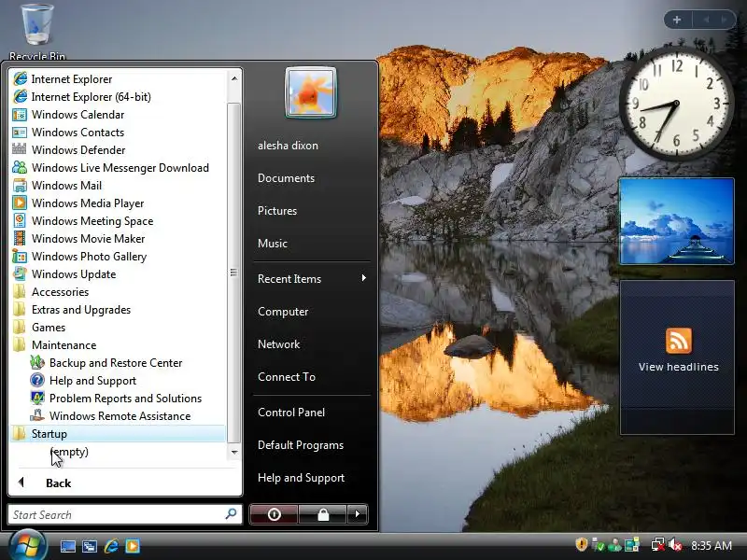This screenshot has width=747, height=560.
Task: Click the security shield tray icon
Action: click(x=581, y=544)
